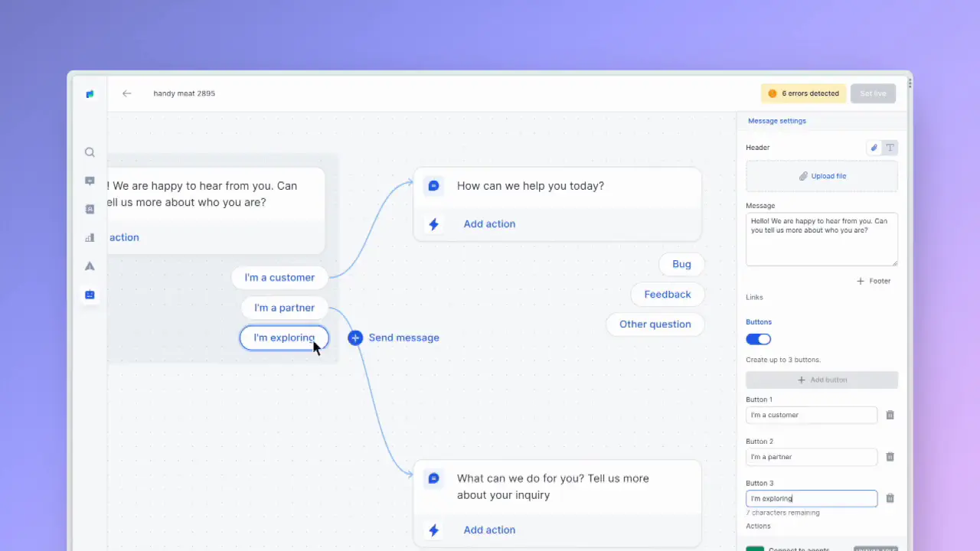Open the analytics bar chart sidebar icon
Viewport: 980px width, 551px height.
pyautogui.click(x=90, y=237)
